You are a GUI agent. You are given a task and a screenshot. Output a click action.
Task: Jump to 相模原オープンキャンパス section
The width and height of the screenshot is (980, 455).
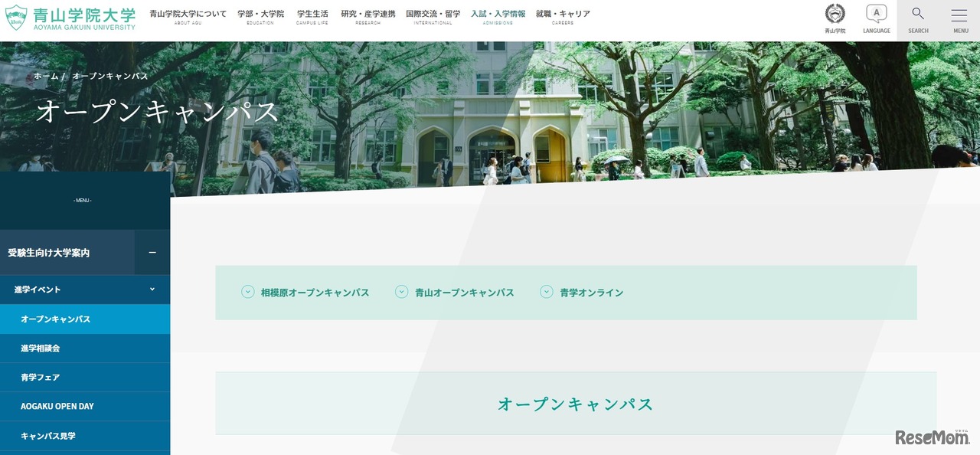tap(315, 293)
